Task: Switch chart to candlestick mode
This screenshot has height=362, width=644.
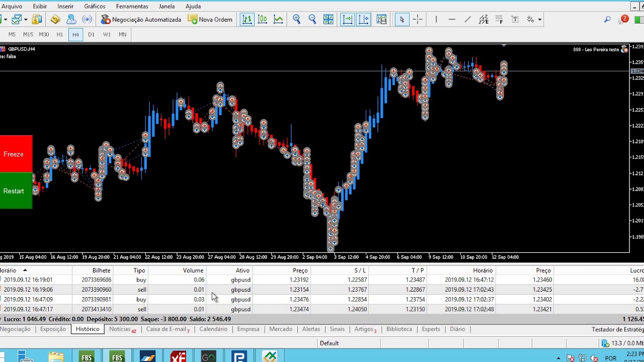Action: tap(262, 20)
